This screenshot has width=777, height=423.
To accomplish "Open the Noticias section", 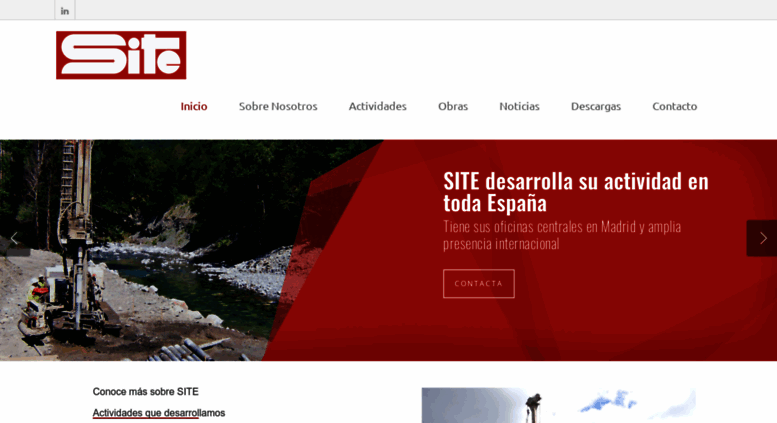I will pyautogui.click(x=519, y=106).
